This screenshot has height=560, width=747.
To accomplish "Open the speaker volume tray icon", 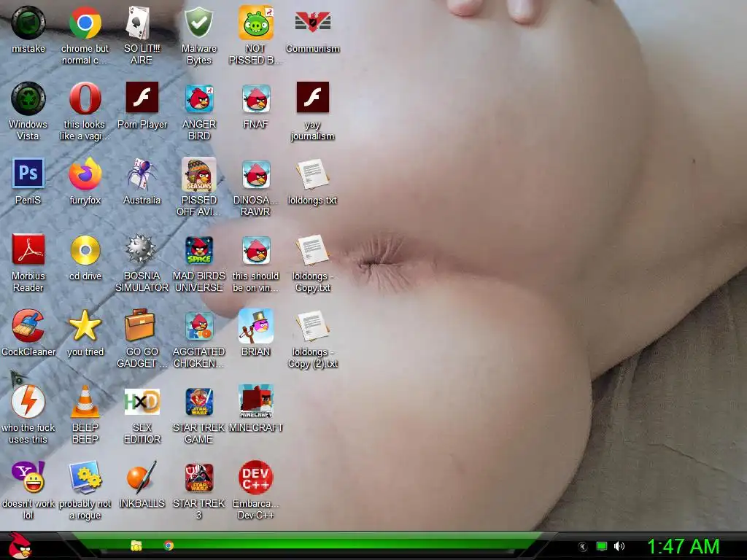I will [x=619, y=547].
